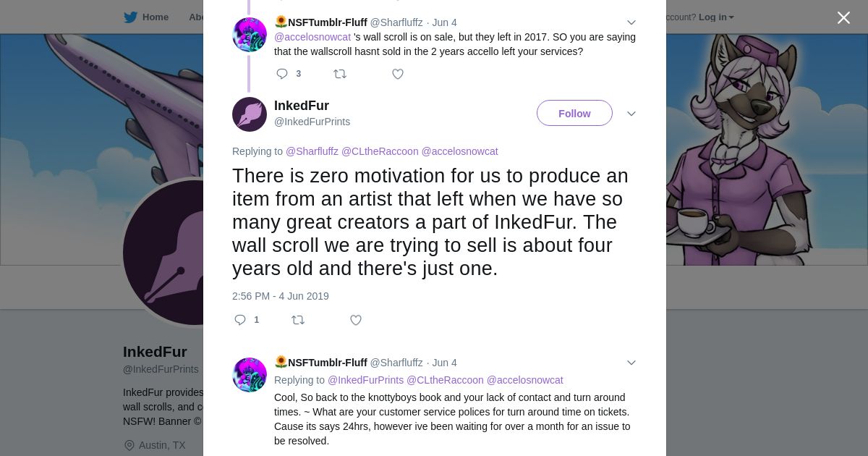Viewport: 868px width, 456px height.
Task: Click the NSFTumblr-Fluff avatar on the bottom reply
Action: pyautogui.click(x=250, y=375)
